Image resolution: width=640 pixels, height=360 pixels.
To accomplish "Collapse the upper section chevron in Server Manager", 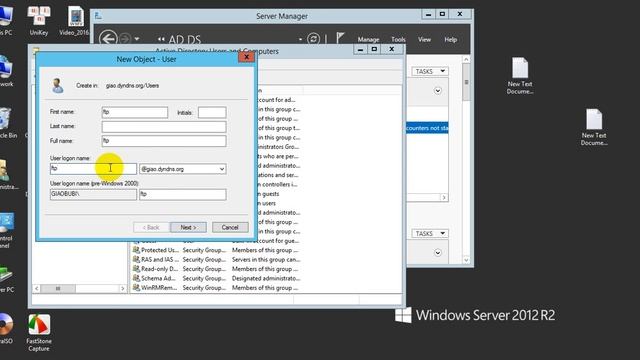I will 438,91.
